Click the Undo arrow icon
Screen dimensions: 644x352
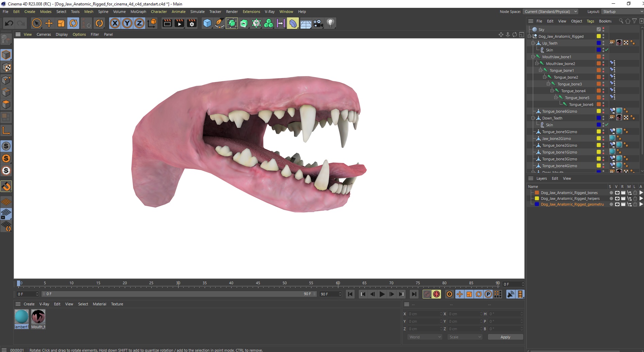(9, 23)
